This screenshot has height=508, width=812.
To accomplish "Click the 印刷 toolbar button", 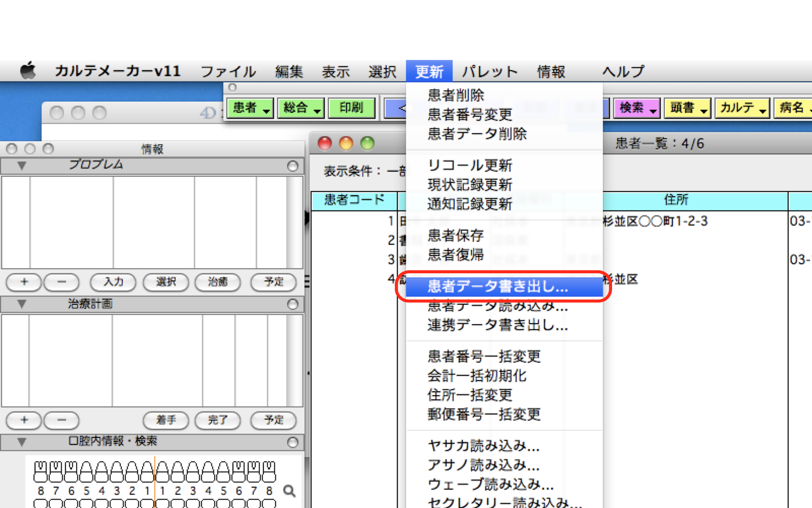I will [x=351, y=108].
